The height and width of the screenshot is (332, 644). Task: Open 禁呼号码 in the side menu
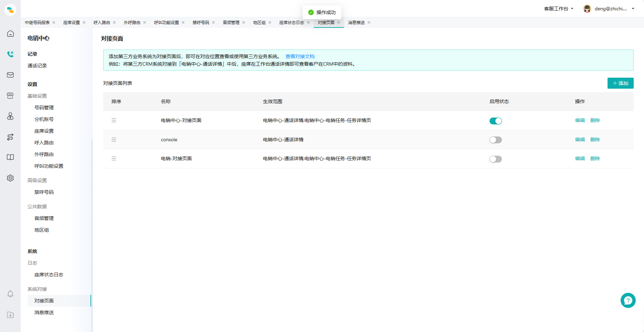point(44,192)
